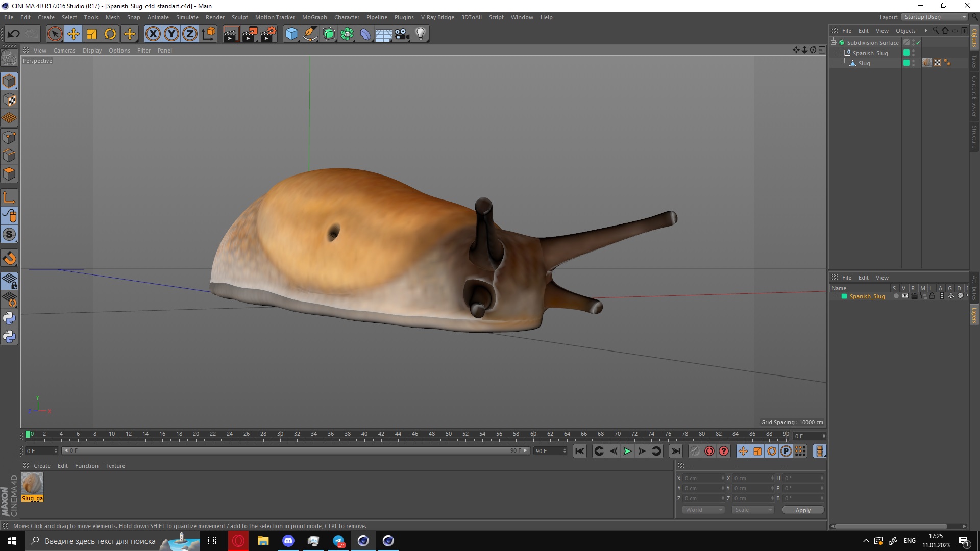Open the World coordinate system dropdown
The image size is (980, 551).
click(x=703, y=510)
